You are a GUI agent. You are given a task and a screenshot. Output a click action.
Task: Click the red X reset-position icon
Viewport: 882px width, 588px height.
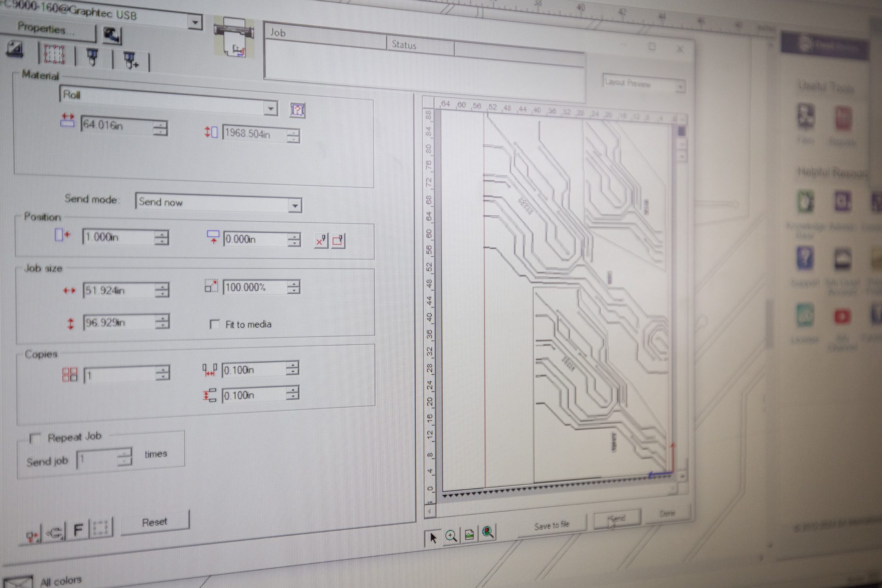321,241
